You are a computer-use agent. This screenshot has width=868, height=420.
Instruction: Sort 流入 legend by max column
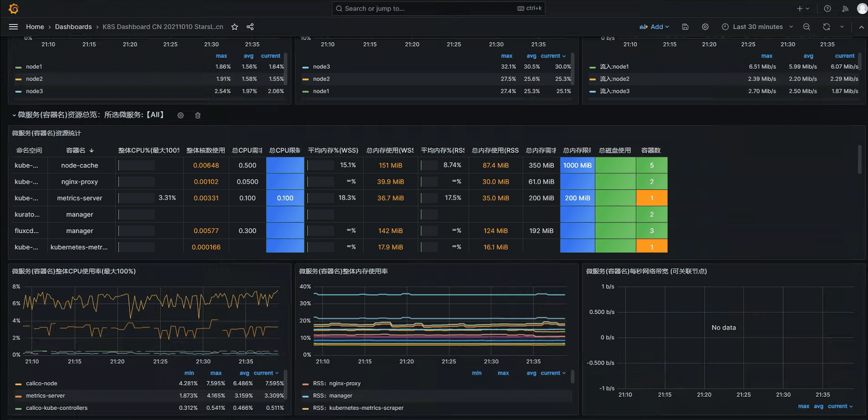point(767,56)
